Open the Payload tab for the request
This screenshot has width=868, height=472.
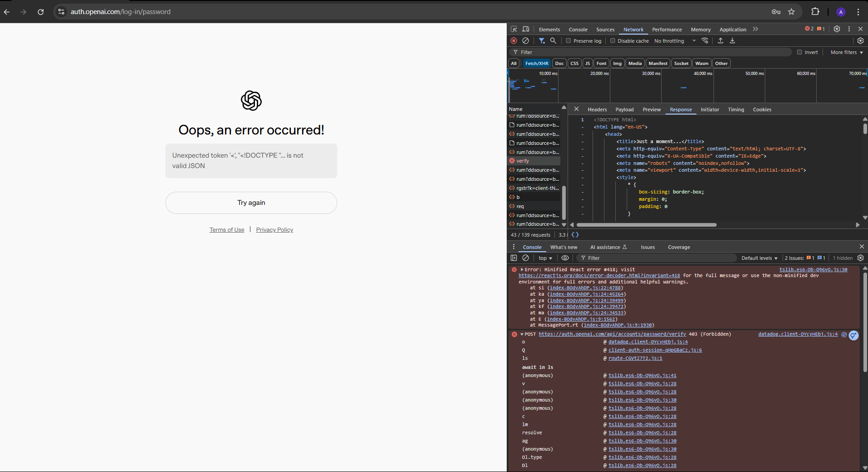(x=624, y=109)
